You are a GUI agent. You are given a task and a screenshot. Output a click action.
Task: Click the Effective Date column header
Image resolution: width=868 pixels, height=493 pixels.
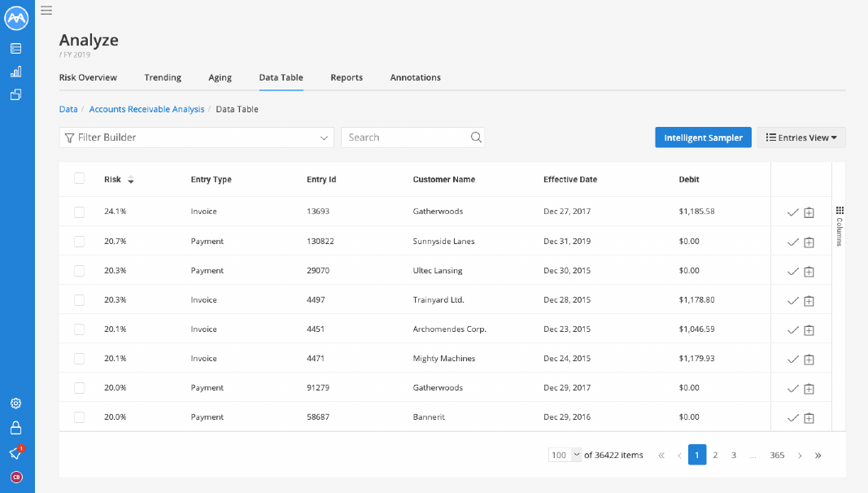(x=570, y=179)
